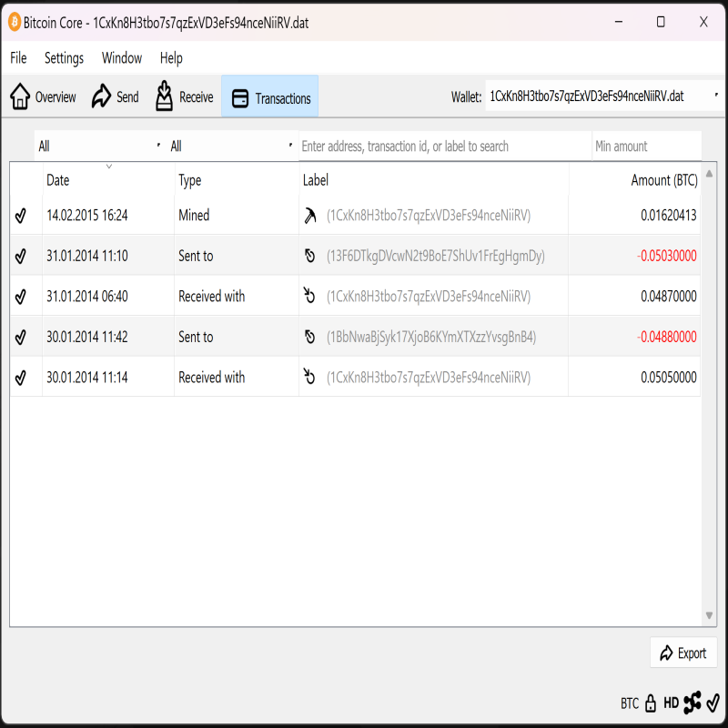This screenshot has width=728, height=728.
Task: Click the amount -0.04880000
Action: pos(667,337)
